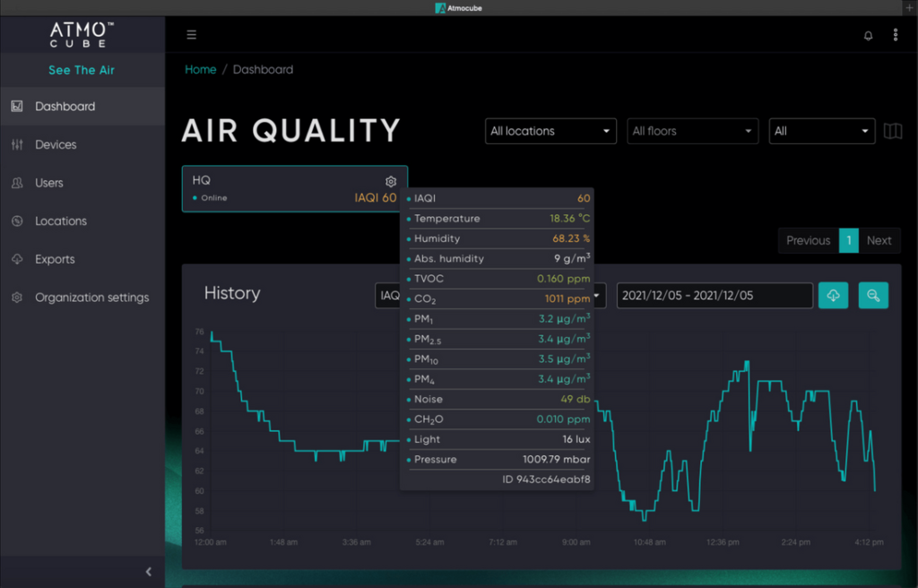The height and width of the screenshot is (588, 918).
Task: Click the 10:48 am axis label
Action: click(x=649, y=542)
